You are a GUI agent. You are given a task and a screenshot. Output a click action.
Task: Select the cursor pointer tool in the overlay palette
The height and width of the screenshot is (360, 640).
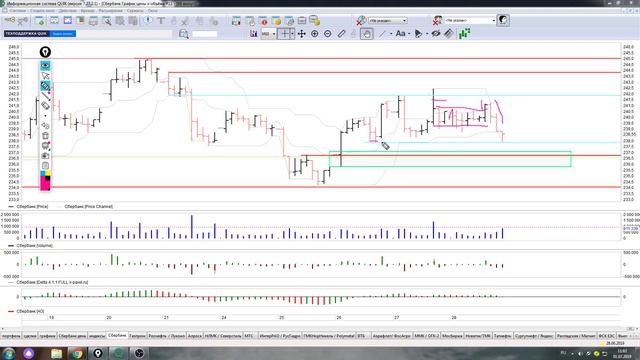pyautogui.click(x=45, y=76)
